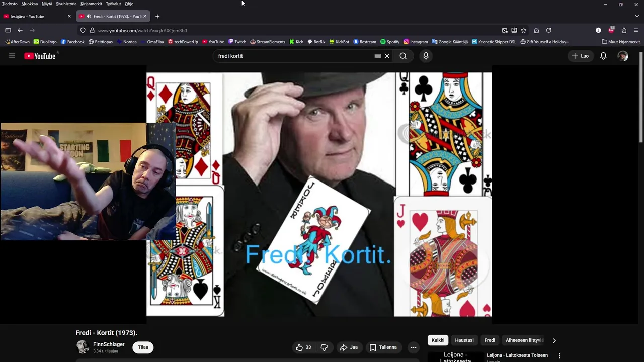Open Twitch bookmark

click(x=237, y=42)
